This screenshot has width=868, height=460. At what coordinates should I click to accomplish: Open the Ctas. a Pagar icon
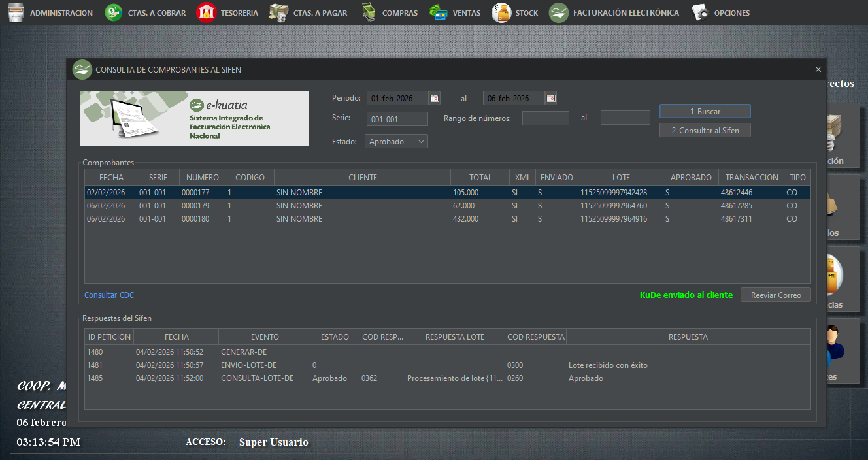click(279, 12)
